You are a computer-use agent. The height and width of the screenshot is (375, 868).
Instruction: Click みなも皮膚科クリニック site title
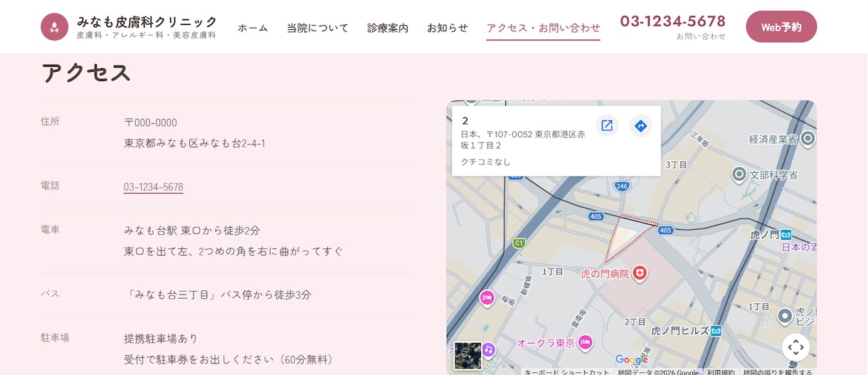click(x=147, y=21)
